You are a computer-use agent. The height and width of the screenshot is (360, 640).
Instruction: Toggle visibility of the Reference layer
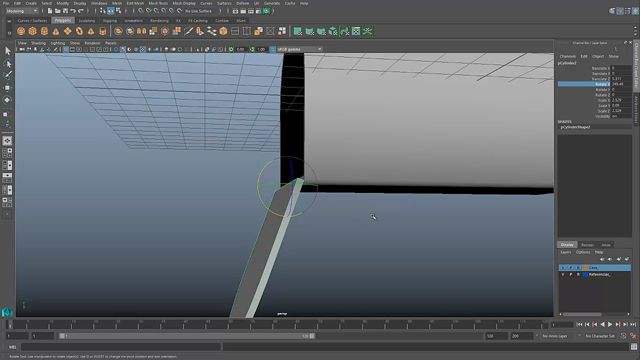[x=563, y=275]
